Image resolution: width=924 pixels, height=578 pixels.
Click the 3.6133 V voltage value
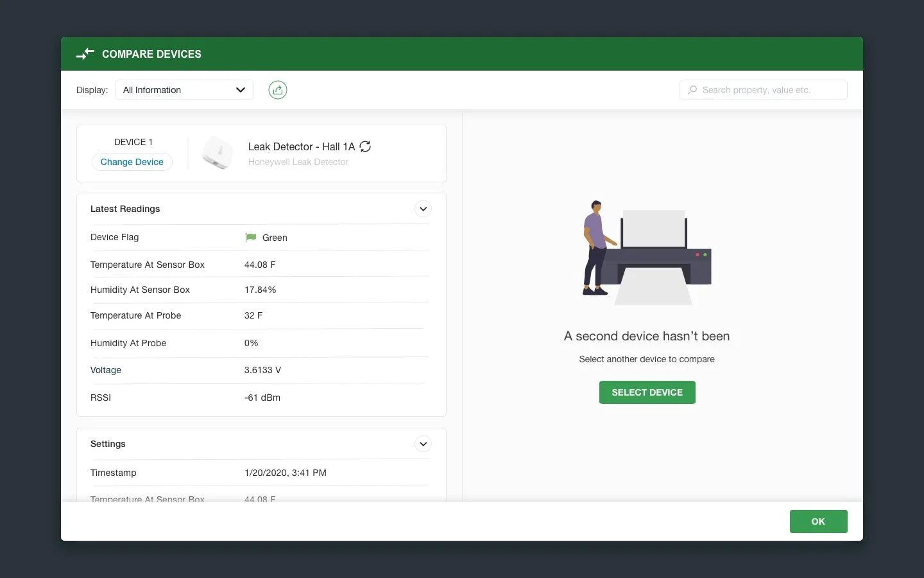(x=263, y=370)
